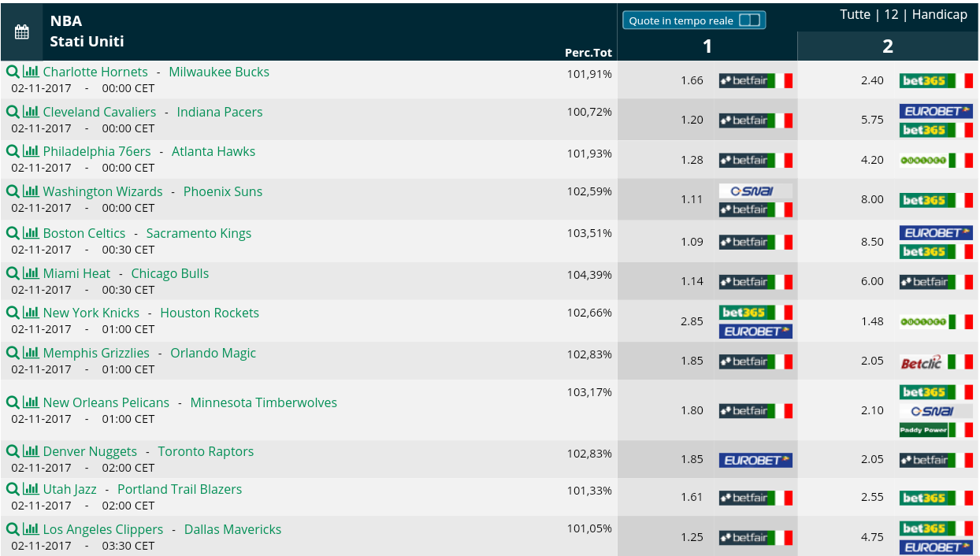980x556 pixels.
Task: Open stats chart icon for New Orleans Pelicans match
Action: [x=31, y=402]
